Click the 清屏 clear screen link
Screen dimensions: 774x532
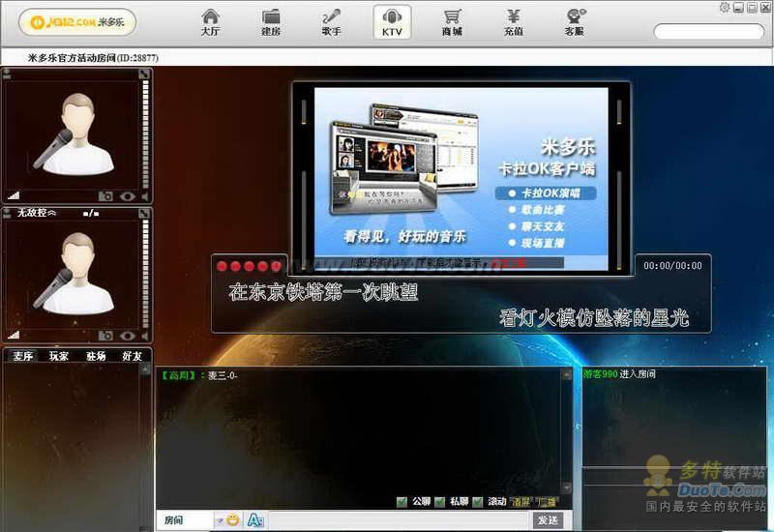(521, 502)
